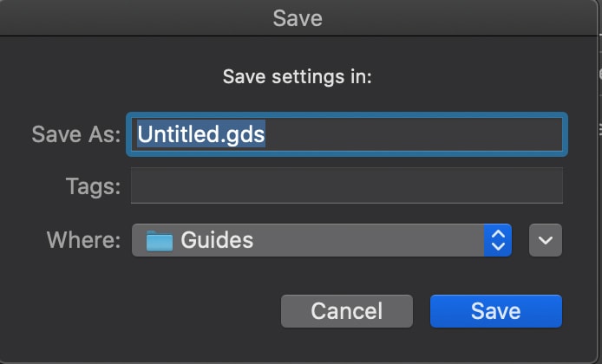Click the "Where:" label
This screenshot has width=602, height=364.
[83, 240]
